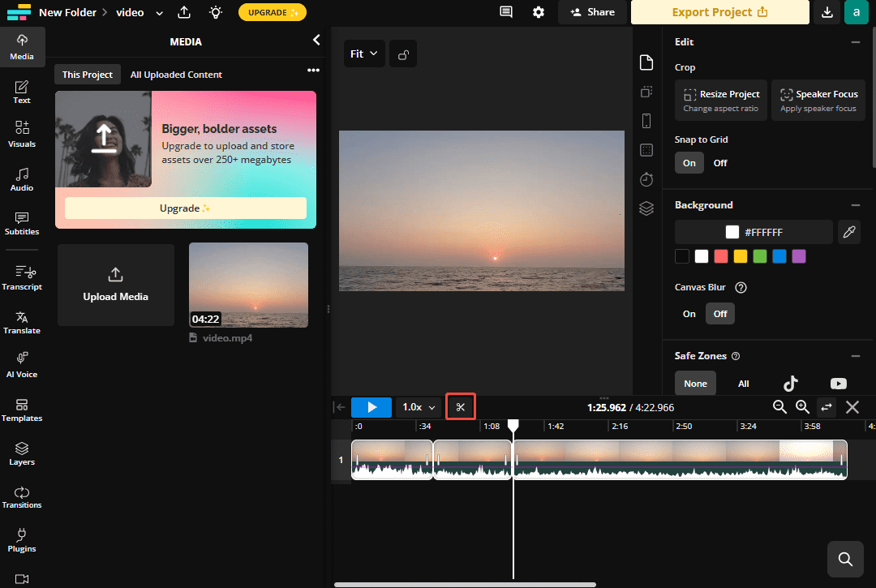
Task: Turn Canvas Blur Off
Action: pyautogui.click(x=720, y=314)
